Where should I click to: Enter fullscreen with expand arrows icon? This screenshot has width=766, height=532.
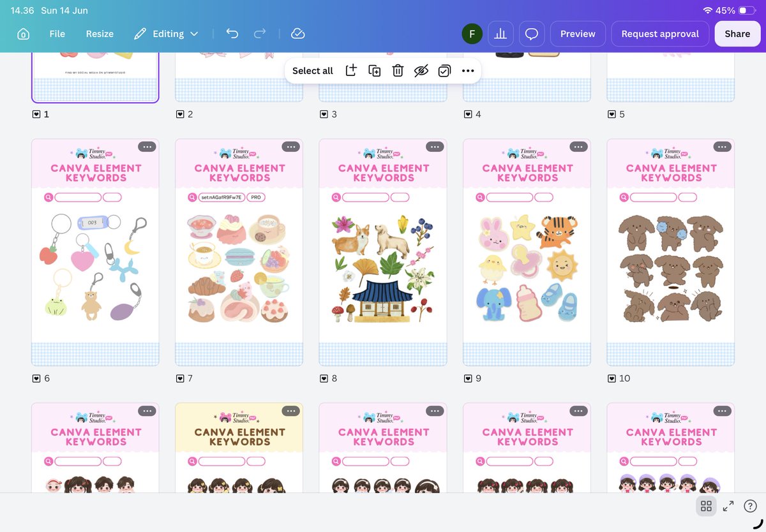pos(728,506)
